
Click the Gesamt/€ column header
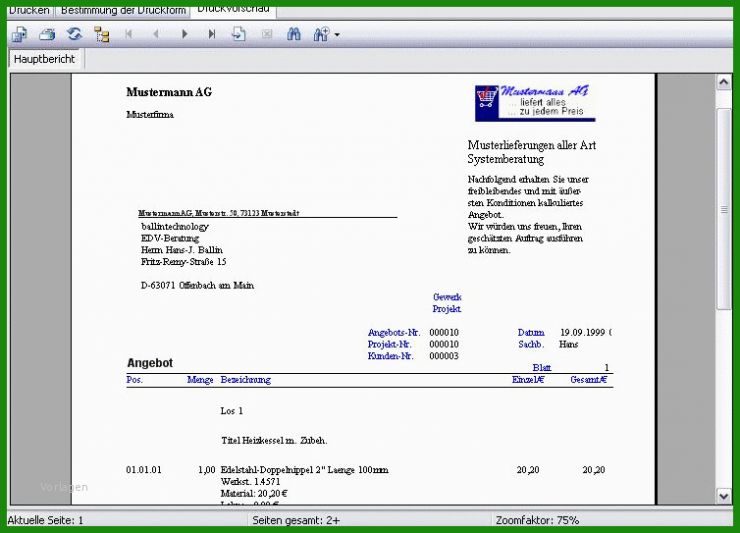point(589,380)
